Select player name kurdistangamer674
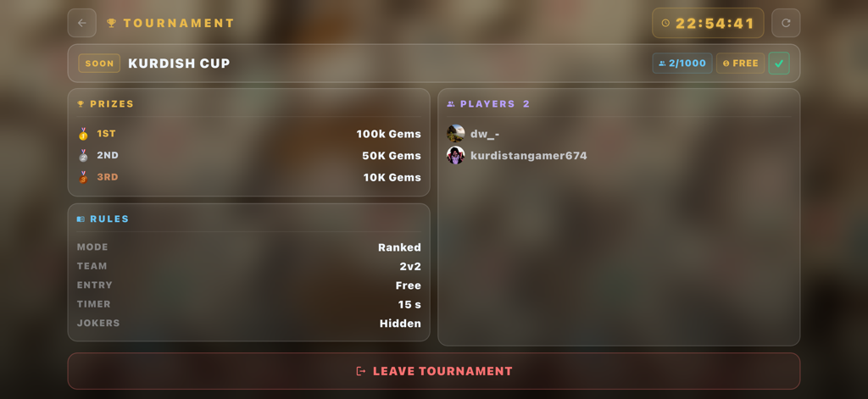The height and width of the screenshot is (399, 868). (x=529, y=156)
